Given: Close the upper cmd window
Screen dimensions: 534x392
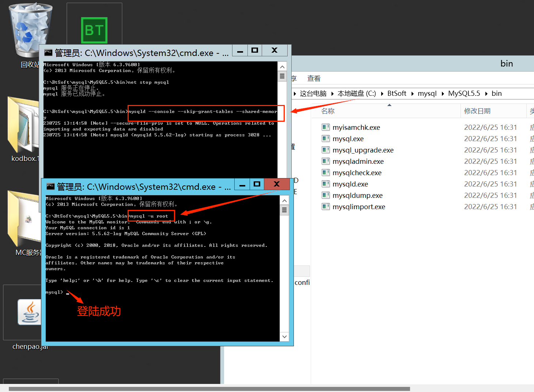Looking at the screenshot, I should [275, 50].
